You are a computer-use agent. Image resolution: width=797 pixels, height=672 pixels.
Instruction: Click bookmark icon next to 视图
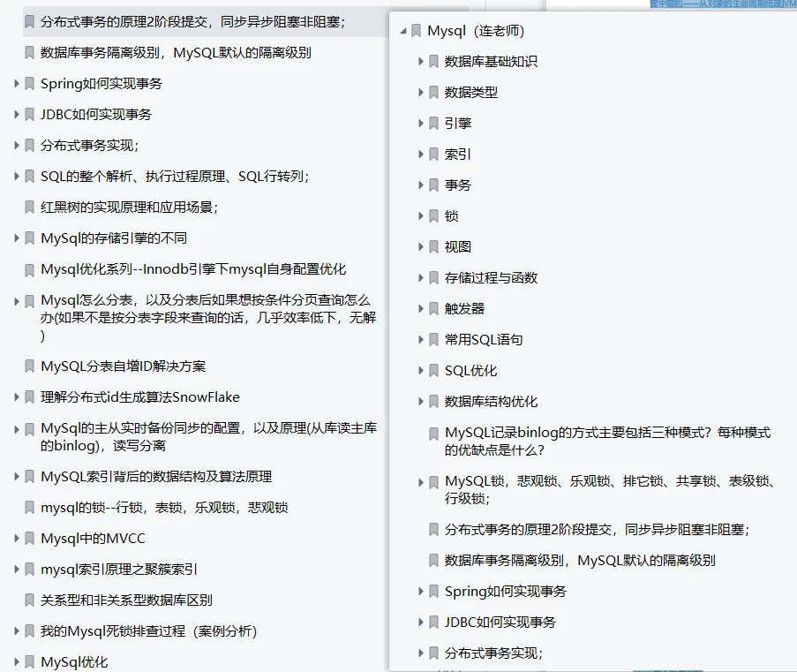(x=433, y=247)
